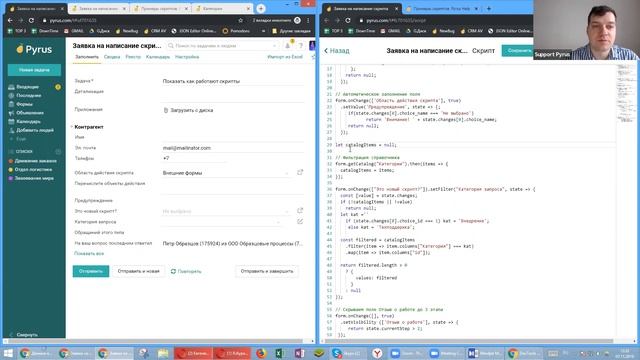Click the paperclip Загрузить с диска attachment
The height and width of the screenshot is (360, 640).
click(188, 110)
